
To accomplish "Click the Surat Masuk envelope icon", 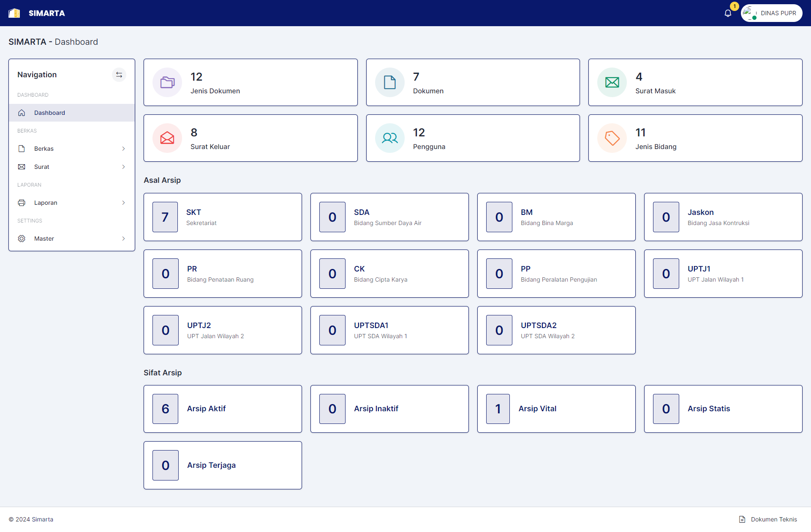I will pos(612,82).
